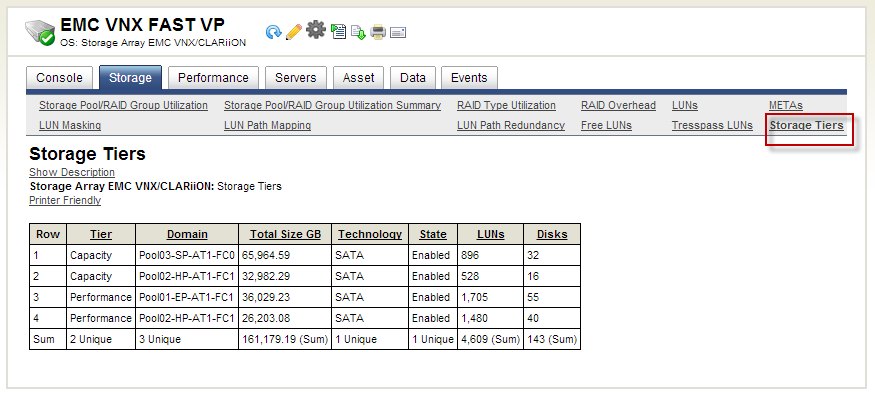Click the document with green flag icon

(338, 31)
